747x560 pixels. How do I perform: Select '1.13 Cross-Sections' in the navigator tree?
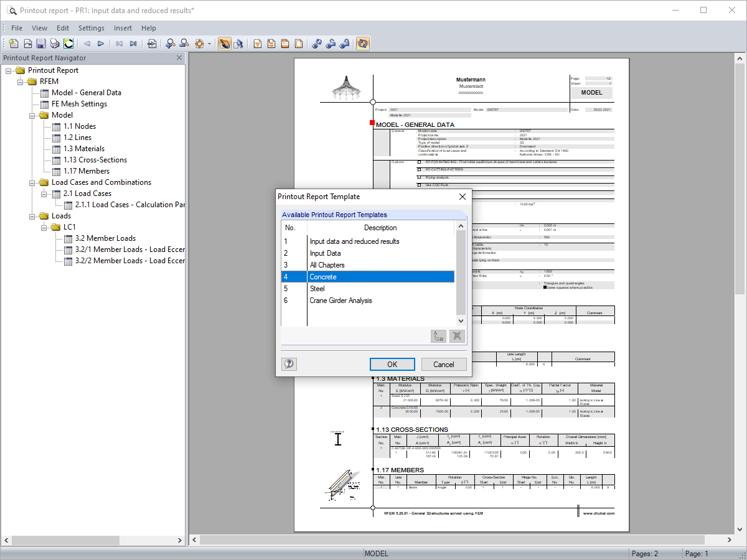click(95, 160)
